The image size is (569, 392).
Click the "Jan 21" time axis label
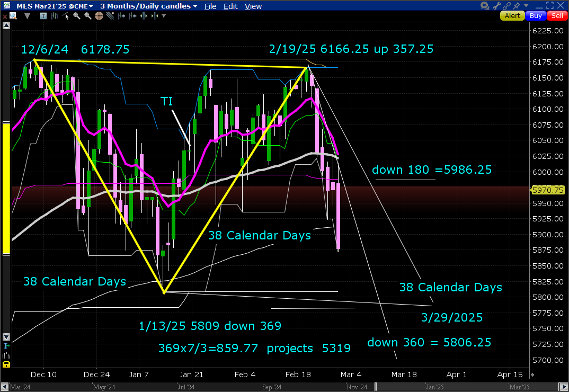191,375
